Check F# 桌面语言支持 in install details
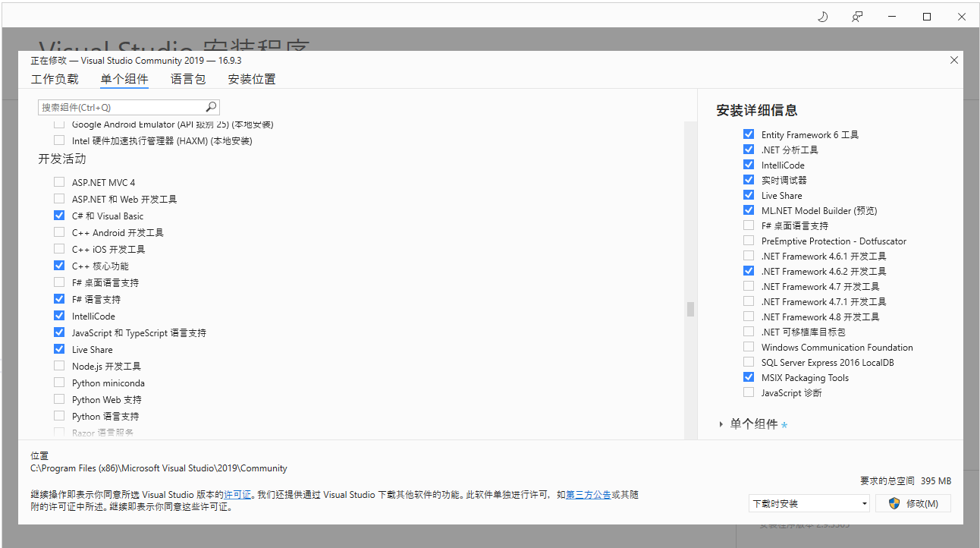 (749, 225)
